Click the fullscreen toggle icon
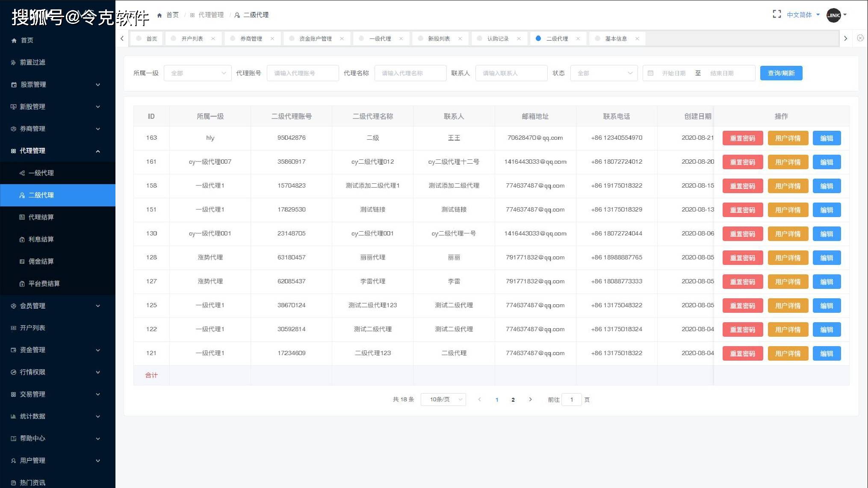The image size is (868, 488). [x=777, y=15]
